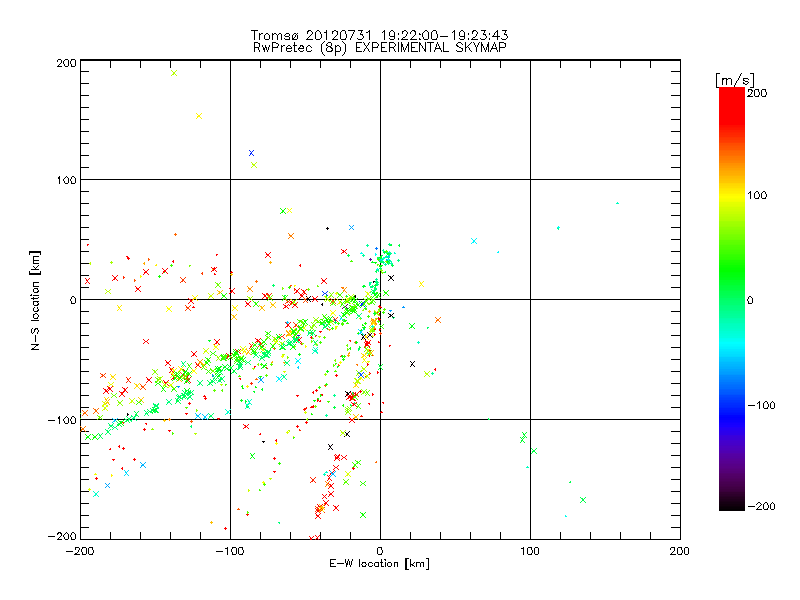Click the E-W axis tick label "0"
Image resolution: width=800 pixels, height=600 pixels.
(x=380, y=551)
